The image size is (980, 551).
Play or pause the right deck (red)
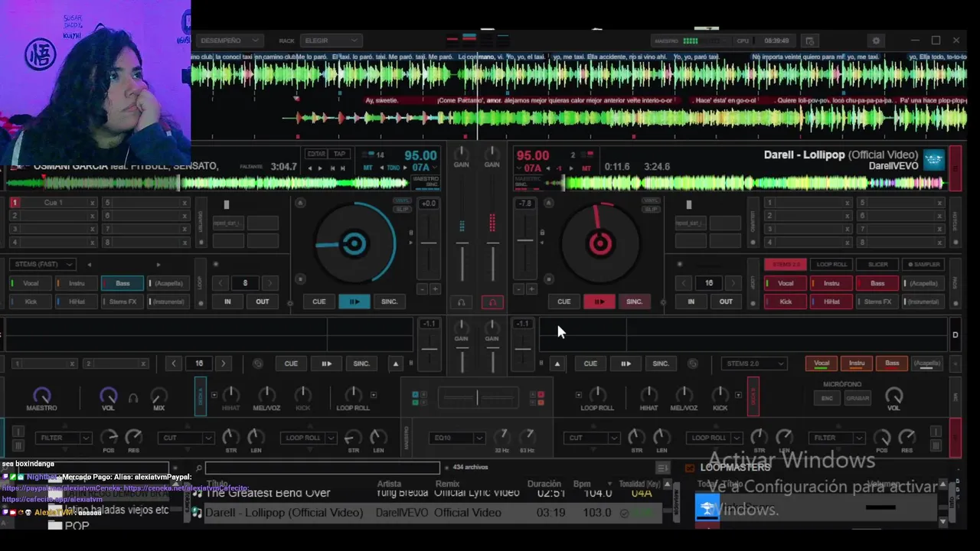pos(599,302)
